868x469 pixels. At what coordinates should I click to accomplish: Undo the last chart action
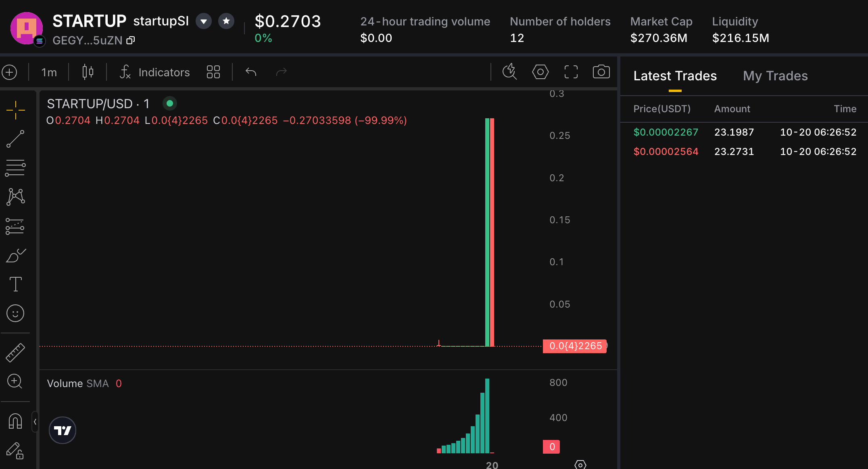point(251,72)
